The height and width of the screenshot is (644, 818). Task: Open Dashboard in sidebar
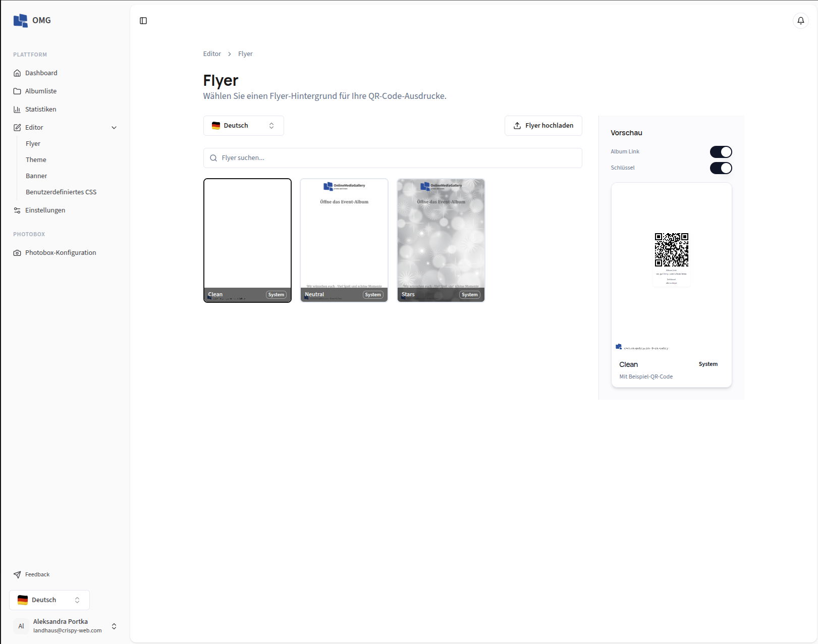(66, 73)
